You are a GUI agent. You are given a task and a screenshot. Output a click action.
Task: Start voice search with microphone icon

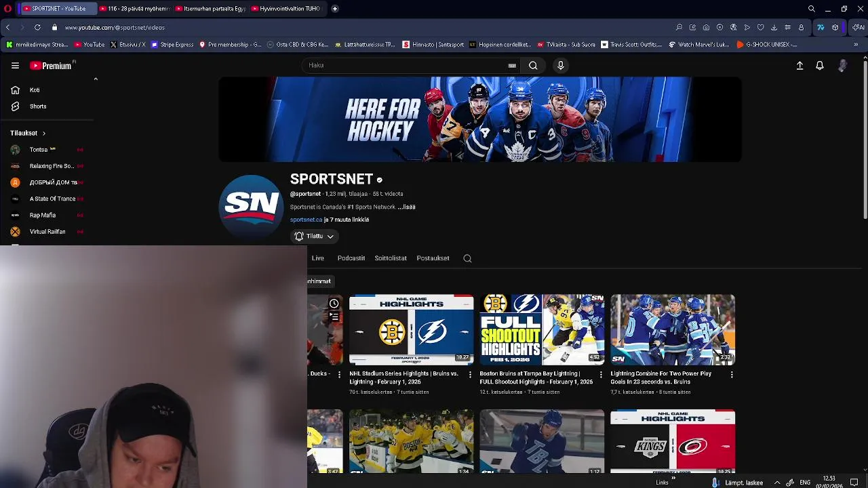(x=560, y=66)
